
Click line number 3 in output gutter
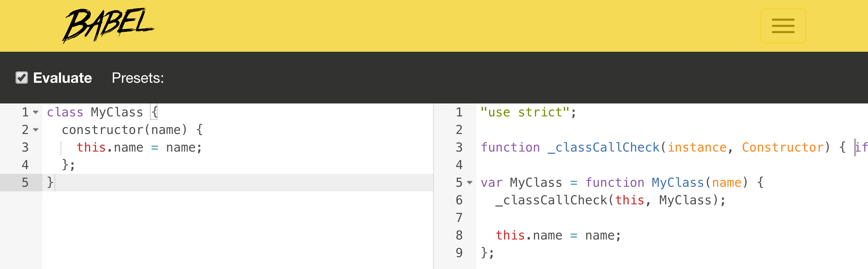[x=459, y=147]
